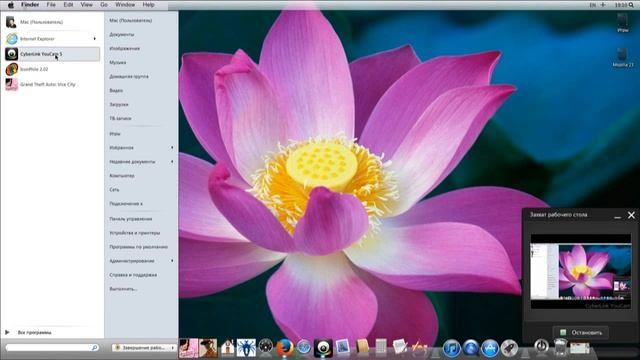Open Сеть in Start menu
640x360 pixels.
tap(114, 190)
